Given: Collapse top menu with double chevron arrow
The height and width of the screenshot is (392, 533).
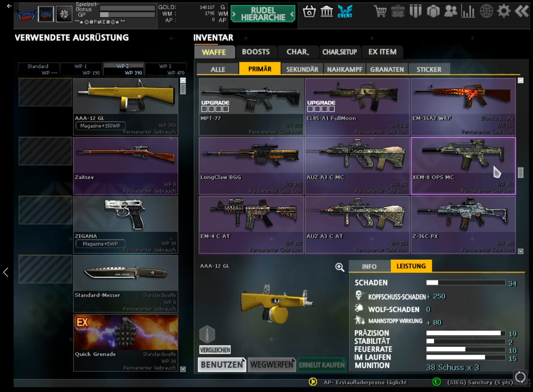Looking at the screenshot, I should [522, 11].
